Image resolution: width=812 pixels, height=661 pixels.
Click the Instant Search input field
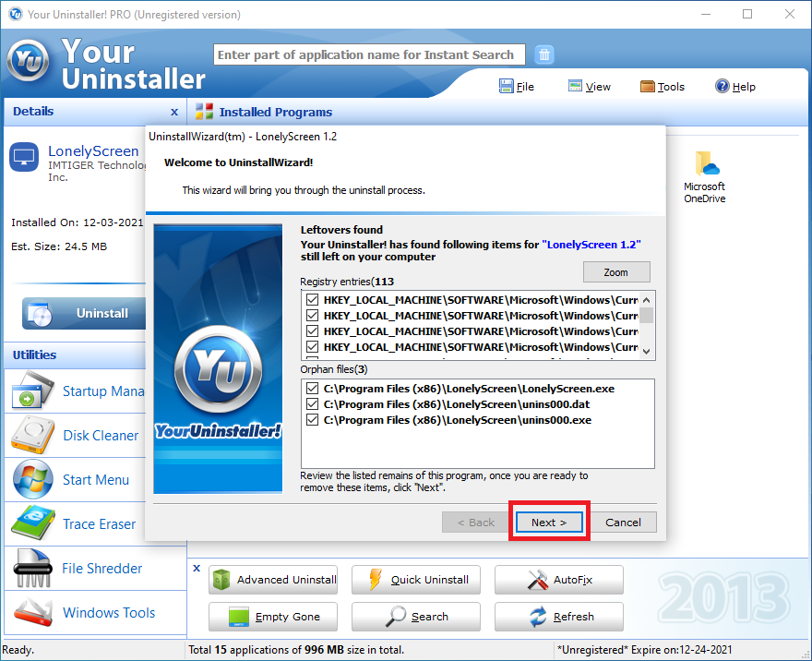click(369, 54)
